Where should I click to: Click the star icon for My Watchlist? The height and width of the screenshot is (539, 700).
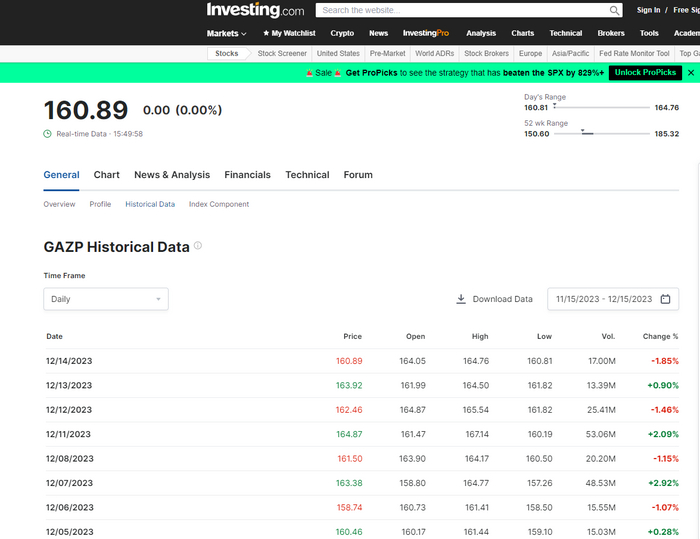coord(266,33)
